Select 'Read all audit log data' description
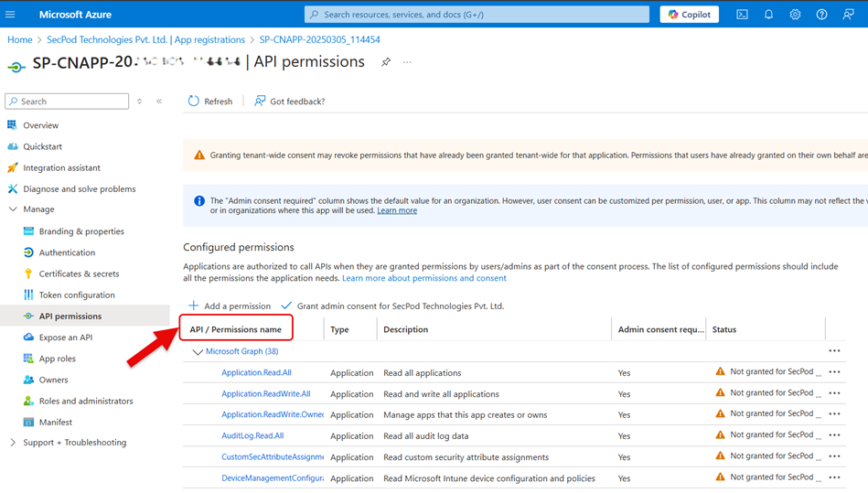 tap(425, 436)
